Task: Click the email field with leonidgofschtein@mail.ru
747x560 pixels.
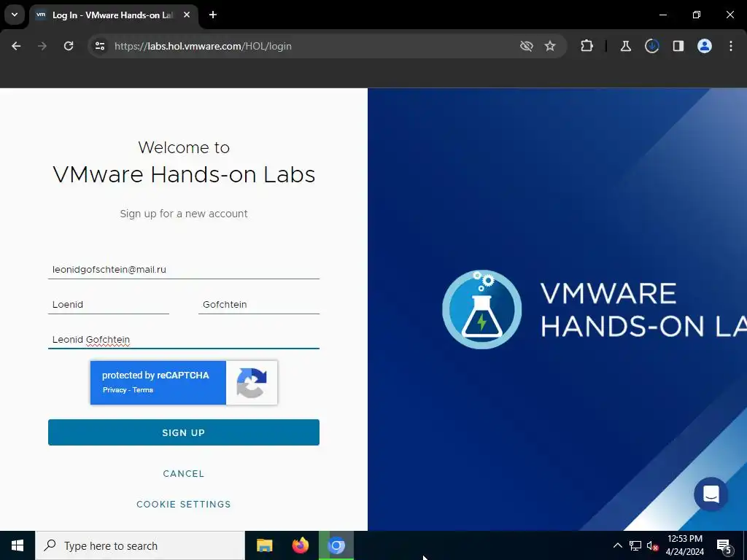Action: pos(183,270)
